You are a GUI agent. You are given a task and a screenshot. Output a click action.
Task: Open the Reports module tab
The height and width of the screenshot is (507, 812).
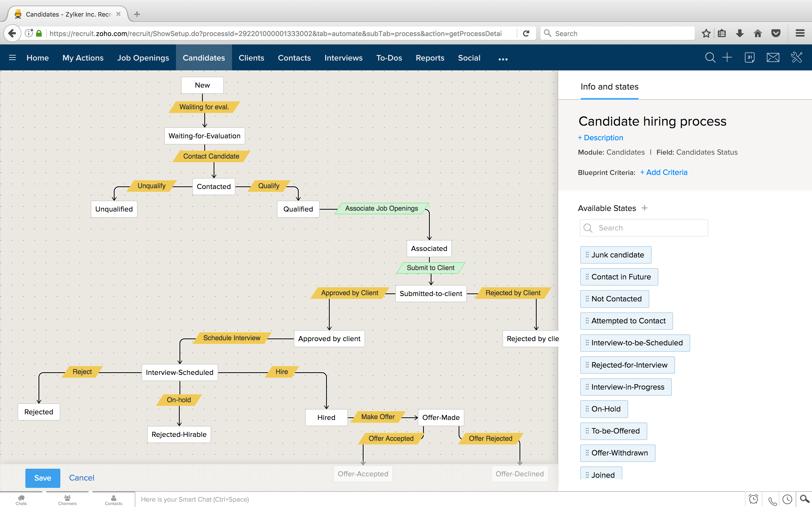click(430, 58)
